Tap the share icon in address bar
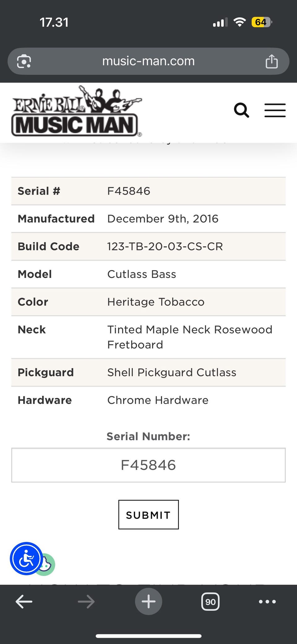297x644 pixels. [272, 61]
